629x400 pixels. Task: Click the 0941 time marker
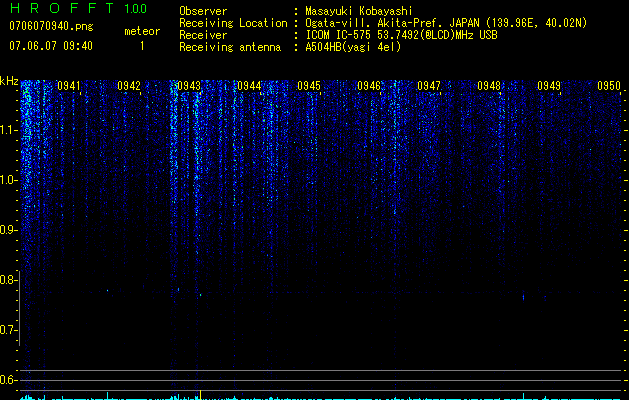pos(69,86)
